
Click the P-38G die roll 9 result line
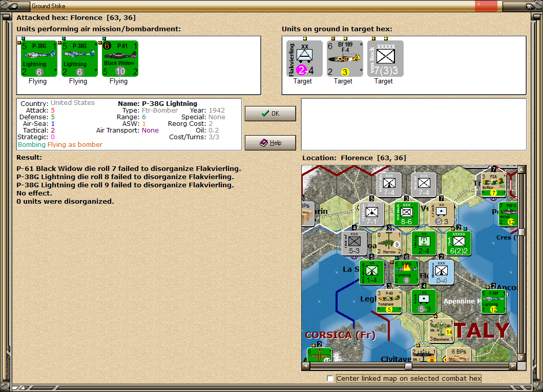[126, 185]
